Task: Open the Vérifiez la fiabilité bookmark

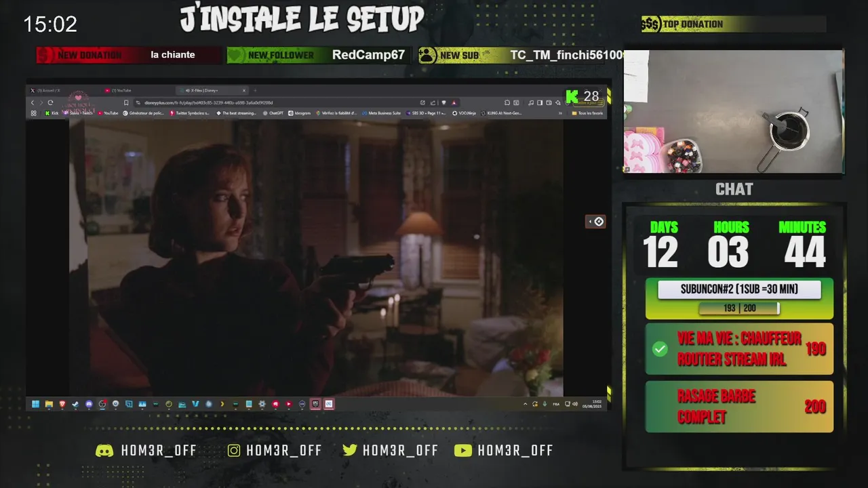Action: (x=336, y=113)
